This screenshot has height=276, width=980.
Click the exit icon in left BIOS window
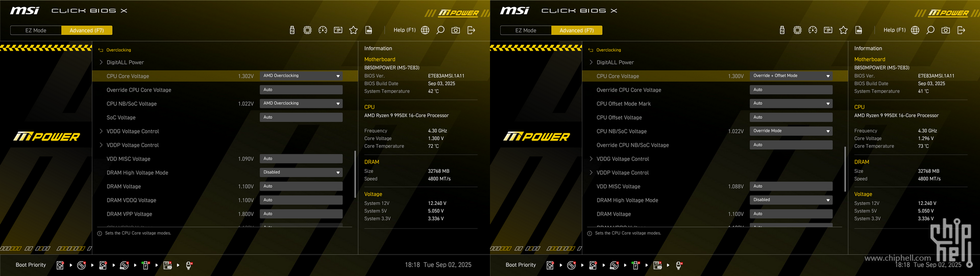[471, 30]
